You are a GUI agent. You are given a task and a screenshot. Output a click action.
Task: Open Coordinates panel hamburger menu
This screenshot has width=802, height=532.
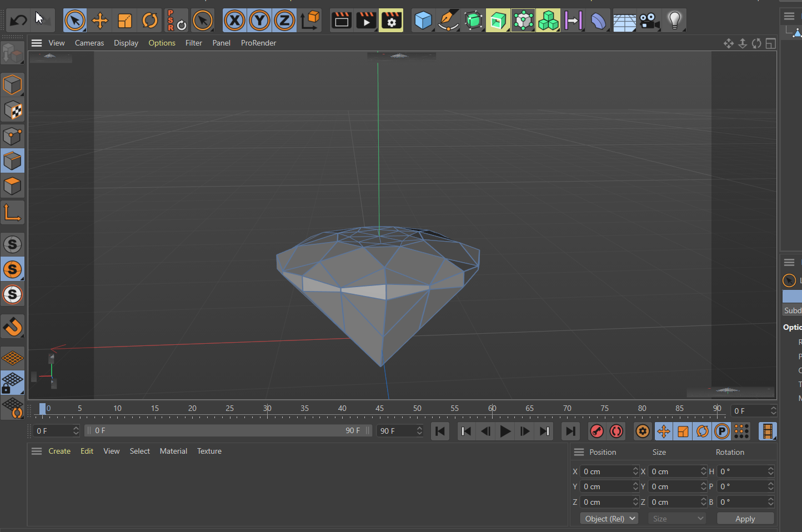pyautogui.click(x=579, y=452)
